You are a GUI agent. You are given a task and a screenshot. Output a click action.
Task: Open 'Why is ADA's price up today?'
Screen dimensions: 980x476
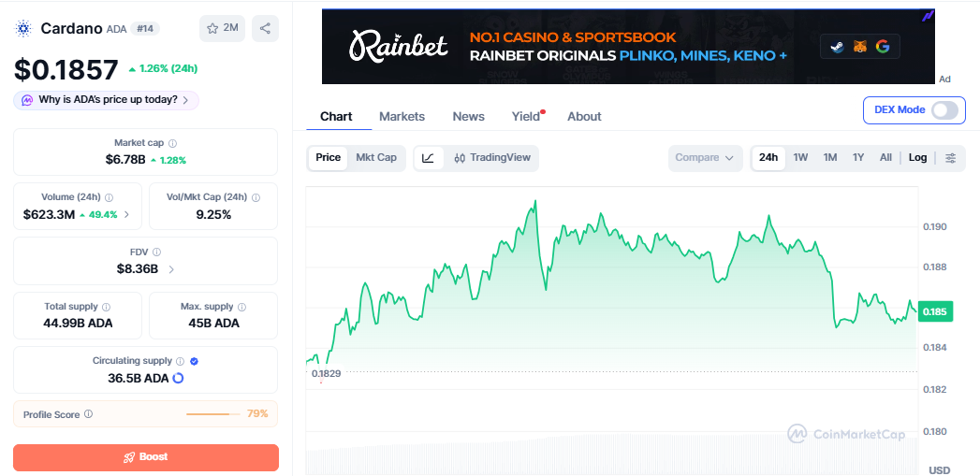(x=107, y=100)
